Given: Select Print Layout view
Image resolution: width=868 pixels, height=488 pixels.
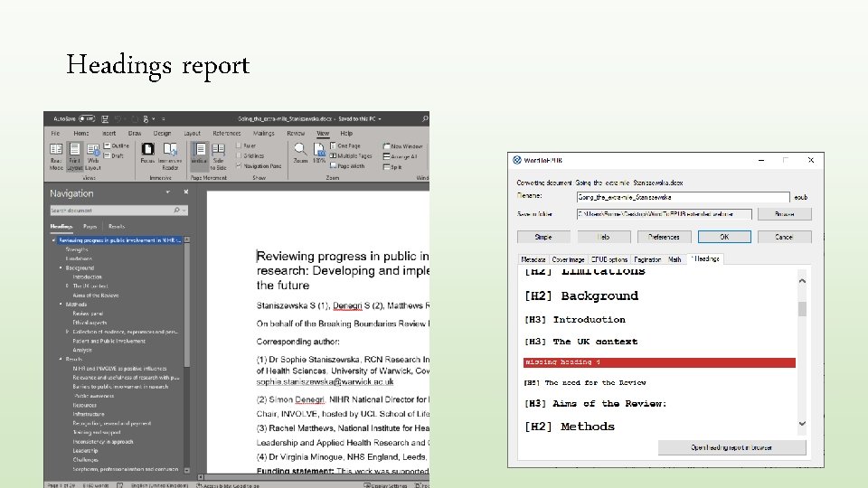Looking at the screenshot, I should tap(74, 156).
